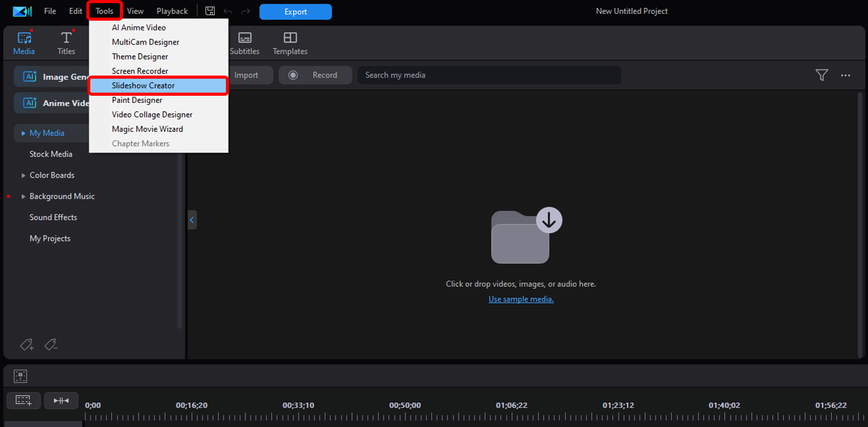
Task: Choose Screen Recorder in the Tools menu
Action: (140, 71)
